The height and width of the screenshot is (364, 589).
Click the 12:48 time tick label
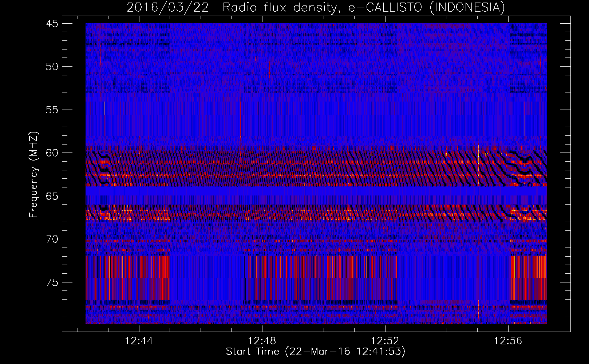[x=262, y=341]
